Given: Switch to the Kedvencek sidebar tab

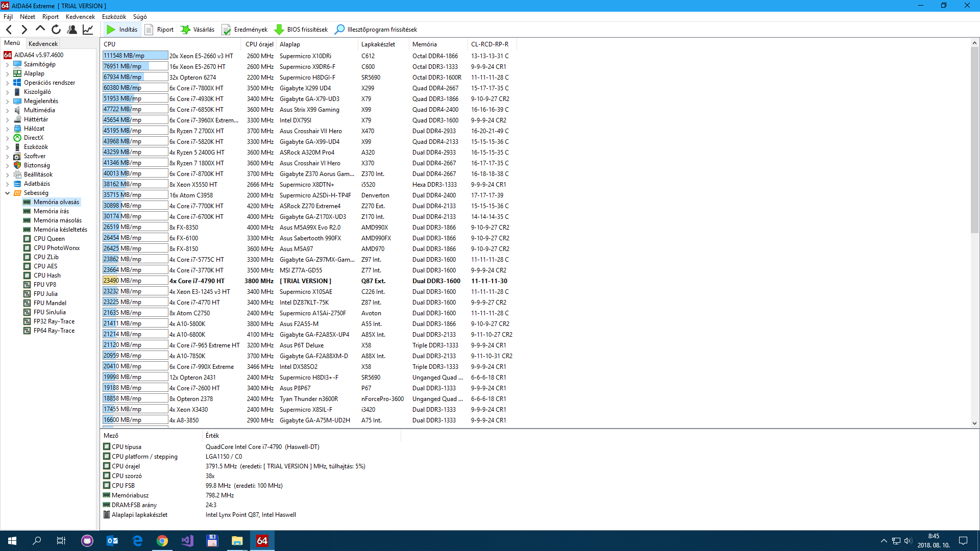Looking at the screenshot, I should pyautogui.click(x=43, y=44).
